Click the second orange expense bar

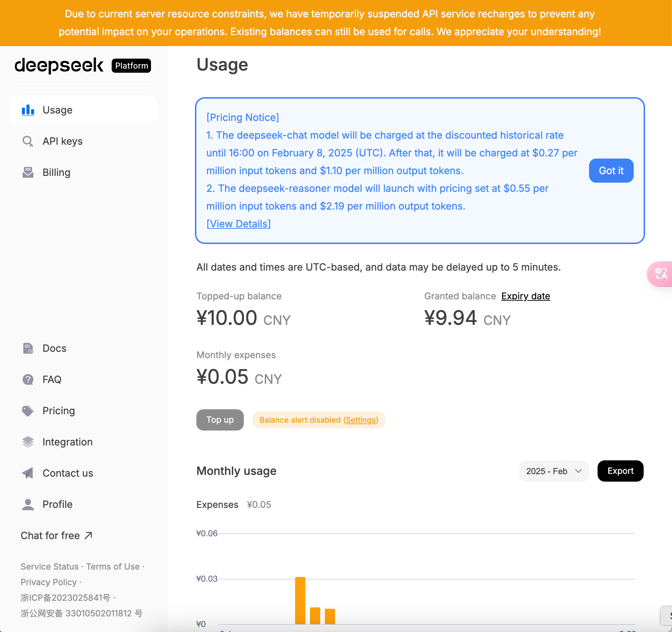(315, 616)
